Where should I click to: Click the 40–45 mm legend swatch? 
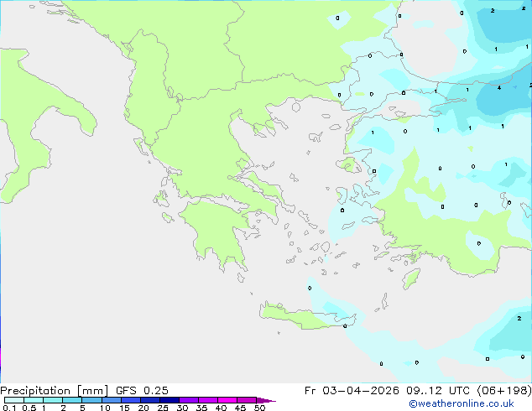227,400
